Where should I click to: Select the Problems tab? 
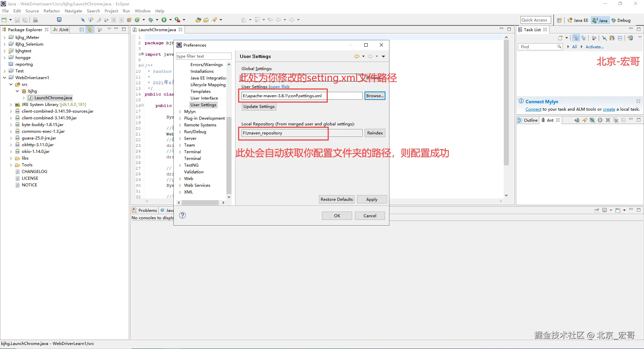pos(145,210)
